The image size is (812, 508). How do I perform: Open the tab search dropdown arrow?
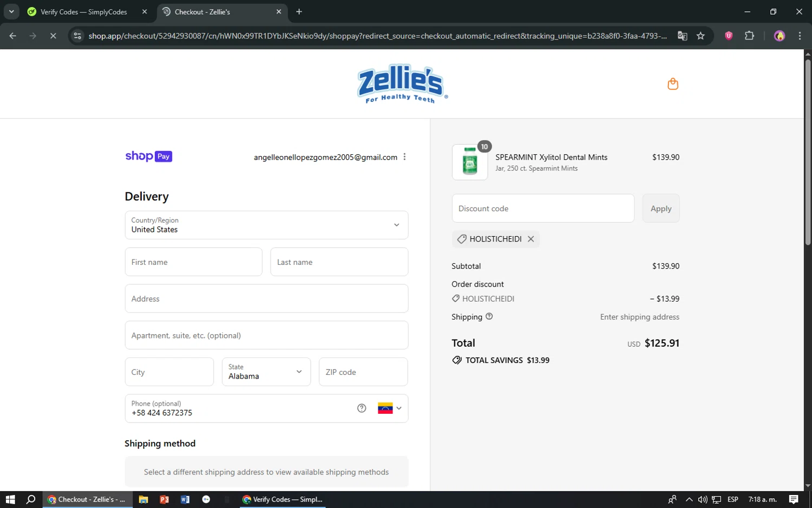click(11, 12)
